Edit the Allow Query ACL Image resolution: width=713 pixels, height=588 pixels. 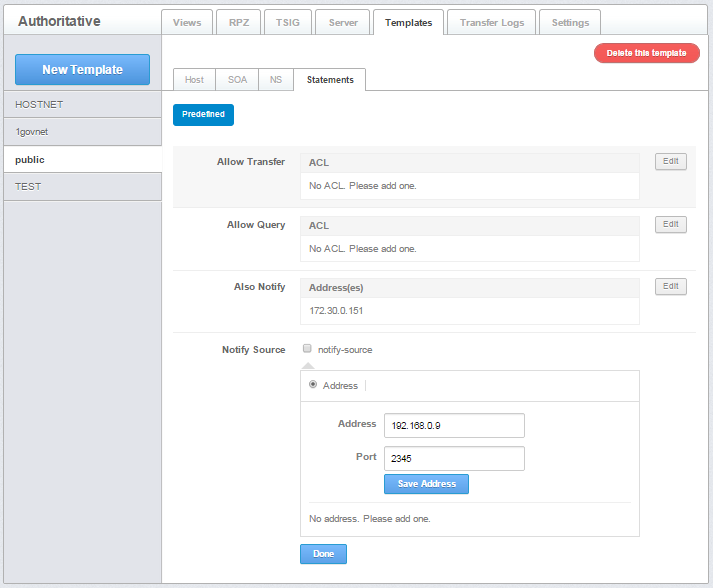670,225
